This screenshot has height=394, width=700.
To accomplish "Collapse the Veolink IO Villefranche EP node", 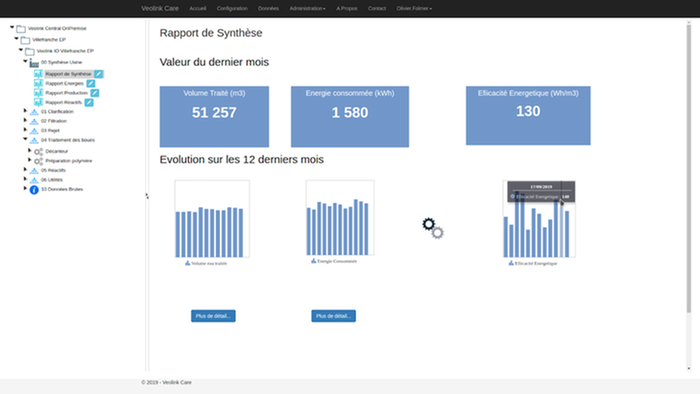I will (x=21, y=50).
